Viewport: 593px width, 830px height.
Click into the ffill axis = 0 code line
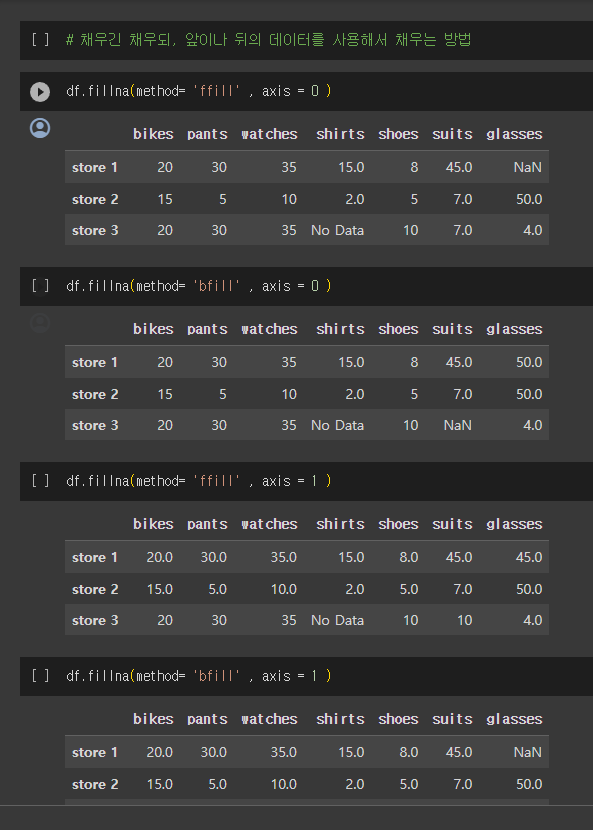199,91
